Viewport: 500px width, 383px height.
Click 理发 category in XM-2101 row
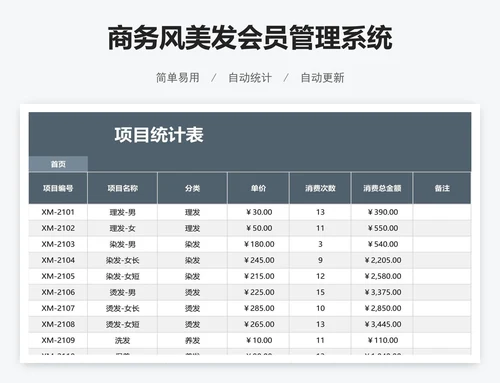pos(192,212)
